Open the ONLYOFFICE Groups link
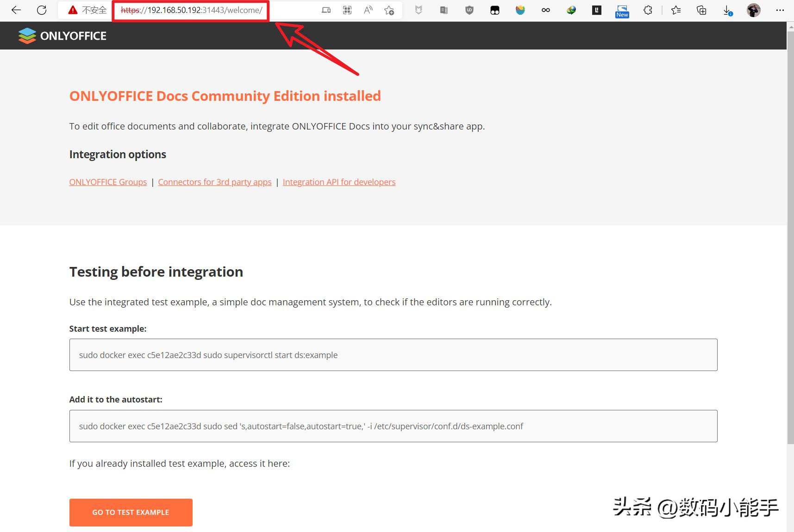This screenshot has width=794, height=532. (108, 182)
